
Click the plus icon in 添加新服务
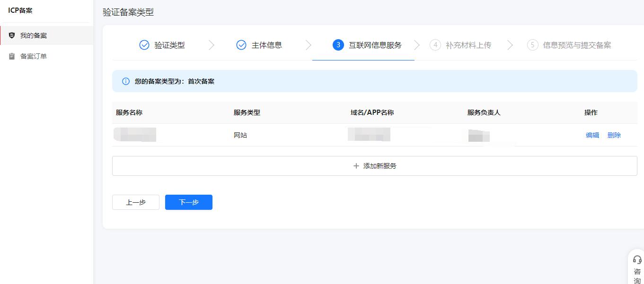[356, 166]
